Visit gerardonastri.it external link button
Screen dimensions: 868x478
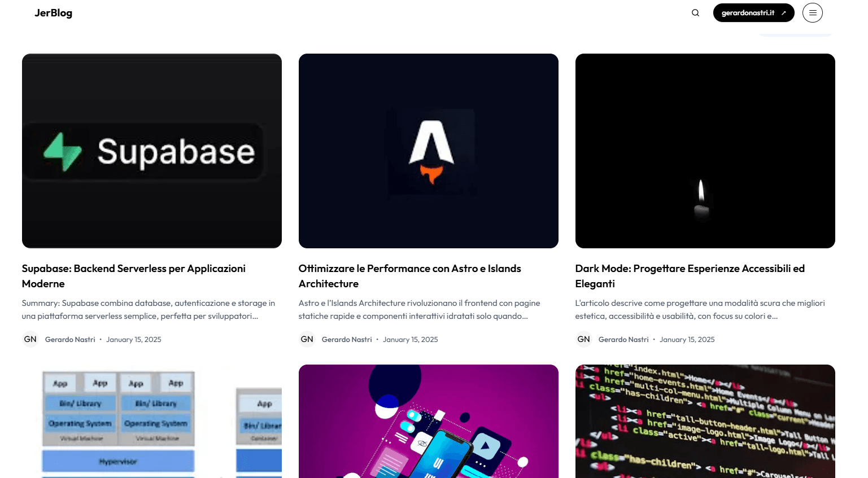click(753, 13)
